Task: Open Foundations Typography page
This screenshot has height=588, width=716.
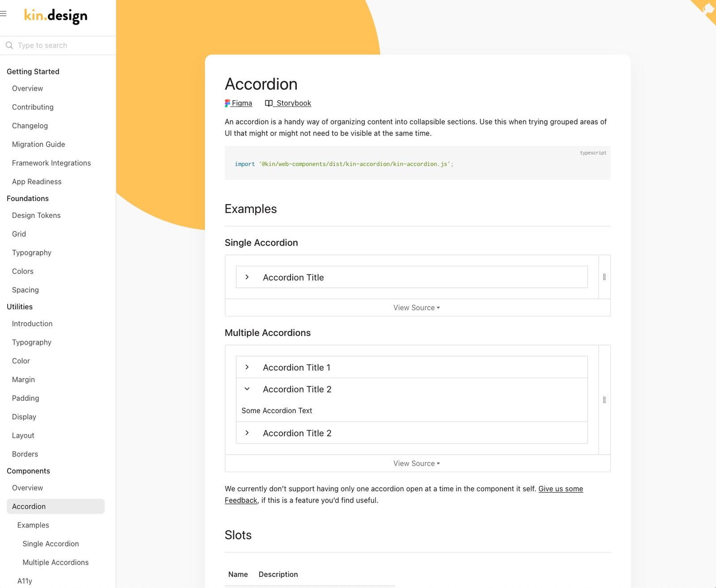Action: 32,253
